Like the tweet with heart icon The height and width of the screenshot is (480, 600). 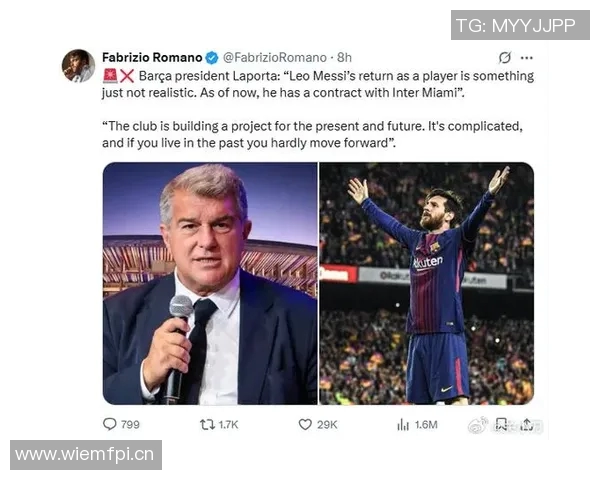pyautogui.click(x=305, y=424)
